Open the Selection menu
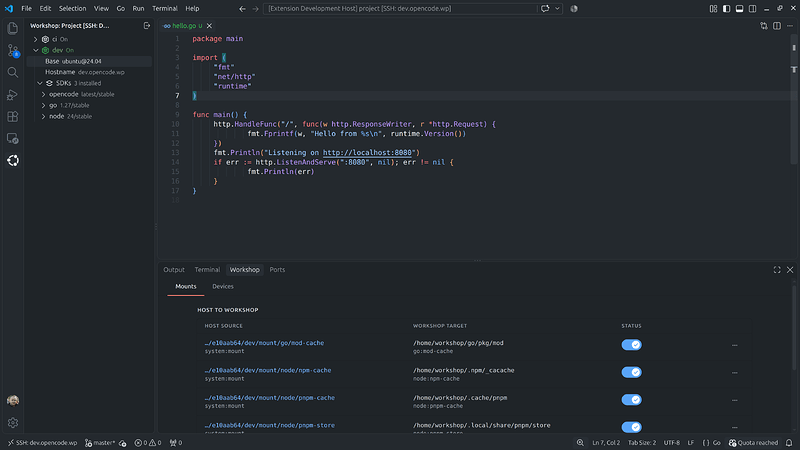 coord(72,9)
